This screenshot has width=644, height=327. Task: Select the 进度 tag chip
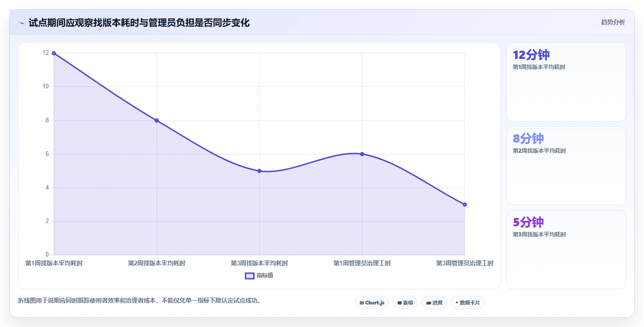[434, 303]
